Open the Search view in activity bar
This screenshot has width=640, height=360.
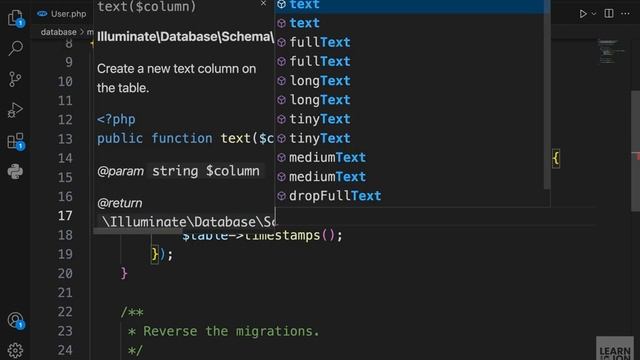coord(16,48)
